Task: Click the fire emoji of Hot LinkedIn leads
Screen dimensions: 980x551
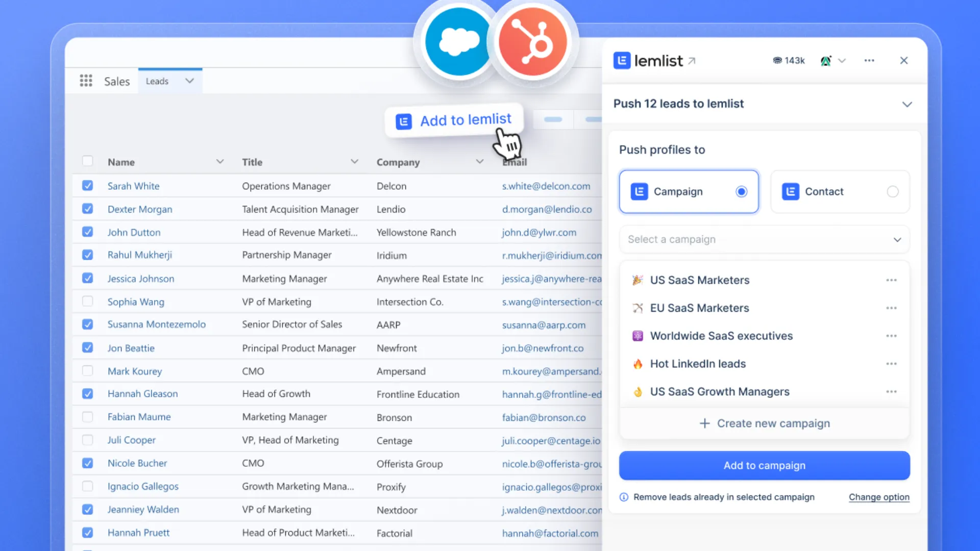Action: (x=638, y=364)
